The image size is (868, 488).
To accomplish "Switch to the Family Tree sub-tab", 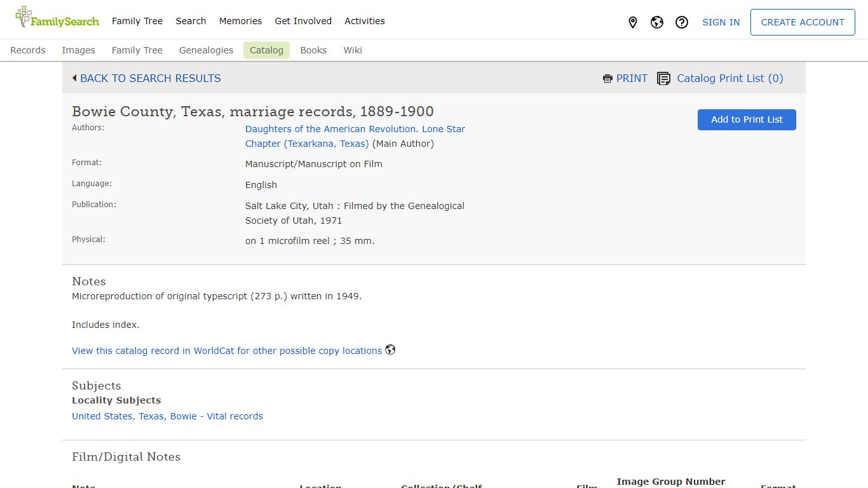I will pyautogui.click(x=137, y=50).
